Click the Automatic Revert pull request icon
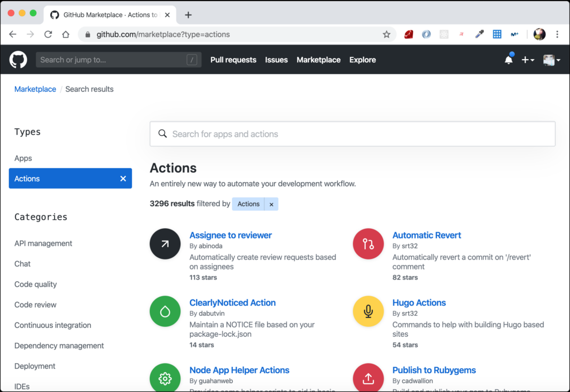 click(368, 244)
